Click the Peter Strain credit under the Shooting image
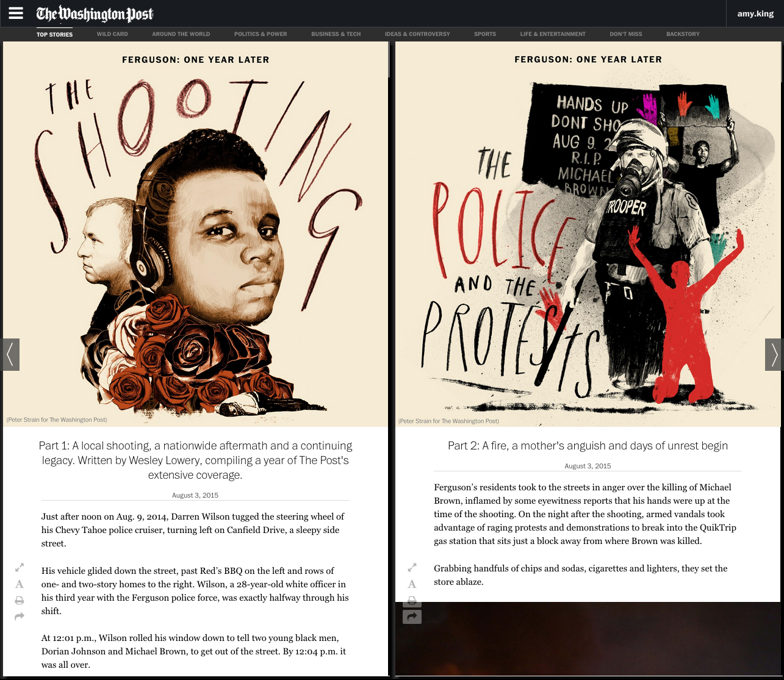The height and width of the screenshot is (680, 784). coord(57,420)
